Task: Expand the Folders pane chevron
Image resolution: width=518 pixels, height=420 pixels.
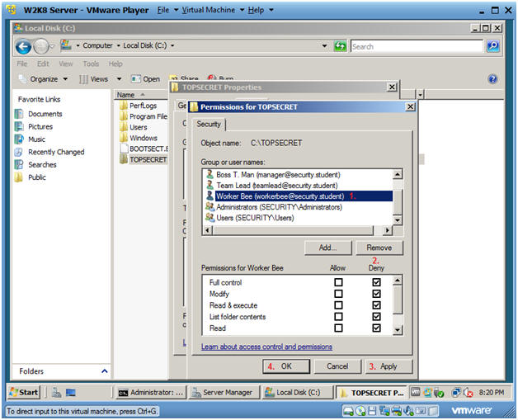Action: [x=105, y=371]
